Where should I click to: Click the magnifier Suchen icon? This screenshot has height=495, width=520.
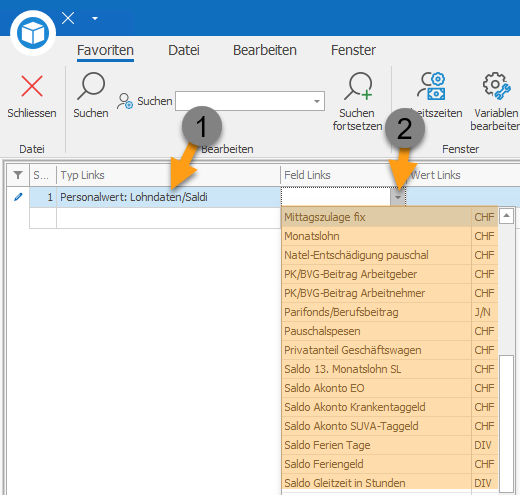[91, 86]
